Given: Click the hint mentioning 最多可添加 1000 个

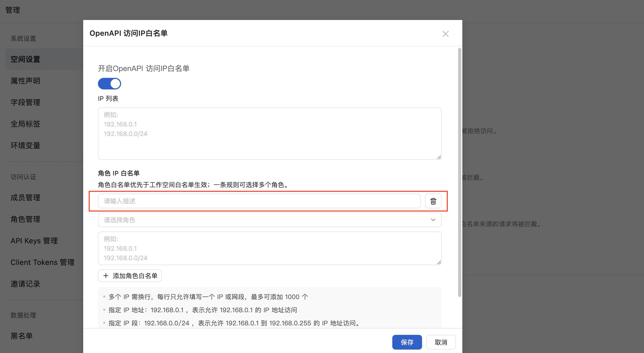Looking at the screenshot, I should coord(208,297).
